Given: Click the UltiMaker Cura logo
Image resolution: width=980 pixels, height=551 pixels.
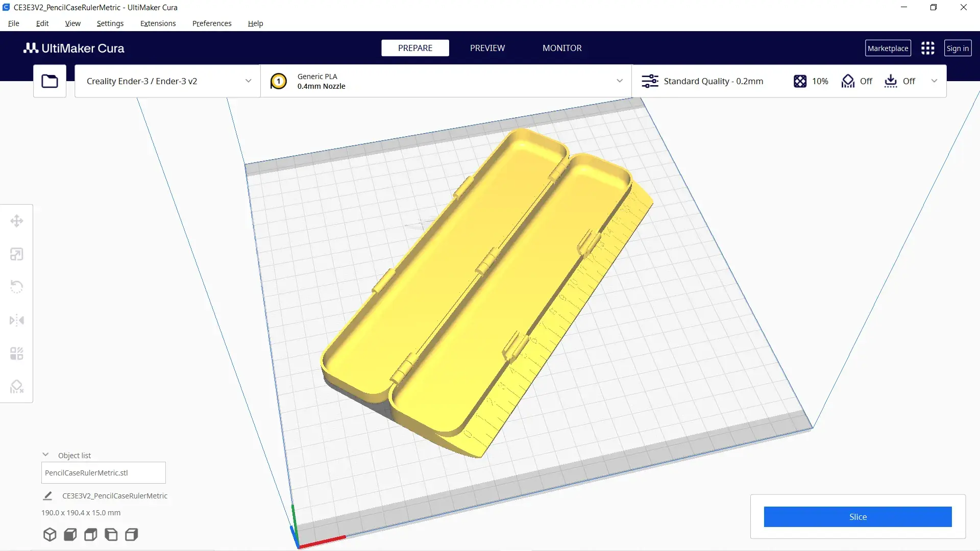Looking at the screenshot, I should tap(74, 48).
